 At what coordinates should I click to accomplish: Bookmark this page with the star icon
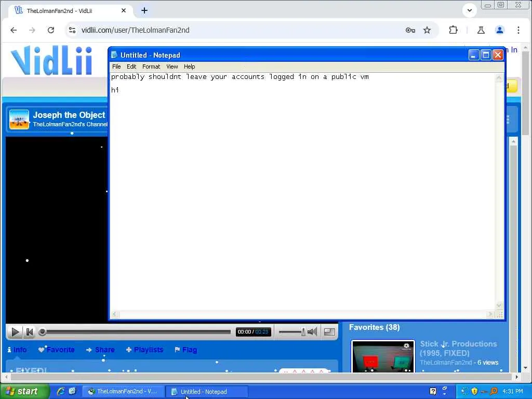pyautogui.click(x=427, y=30)
